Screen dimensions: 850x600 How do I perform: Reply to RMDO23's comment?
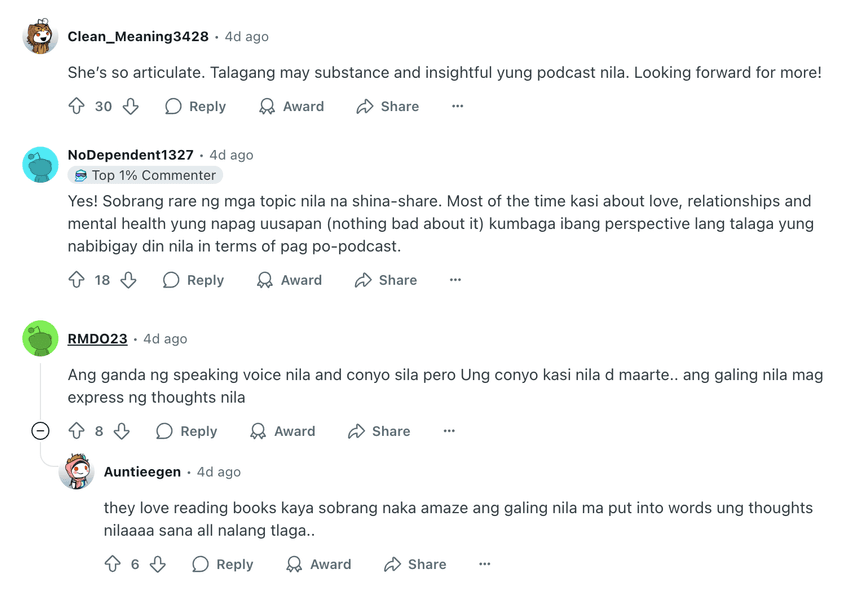coord(187,431)
